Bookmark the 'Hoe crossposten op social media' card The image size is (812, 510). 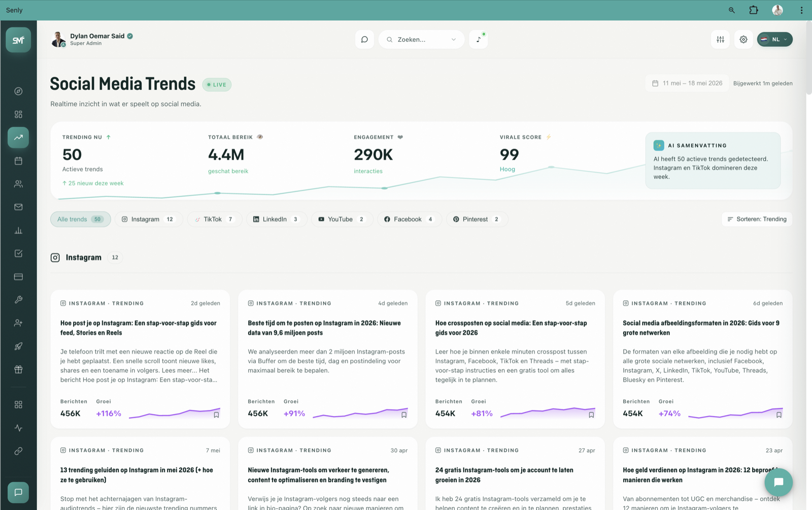pyautogui.click(x=591, y=415)
